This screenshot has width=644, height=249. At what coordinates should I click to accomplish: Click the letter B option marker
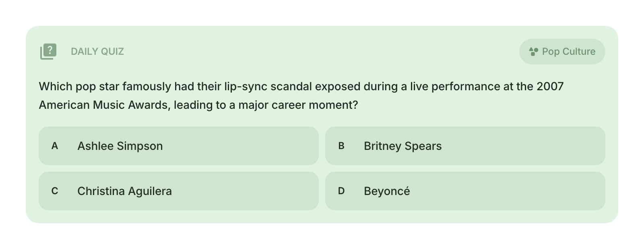(x=341, y=146)
